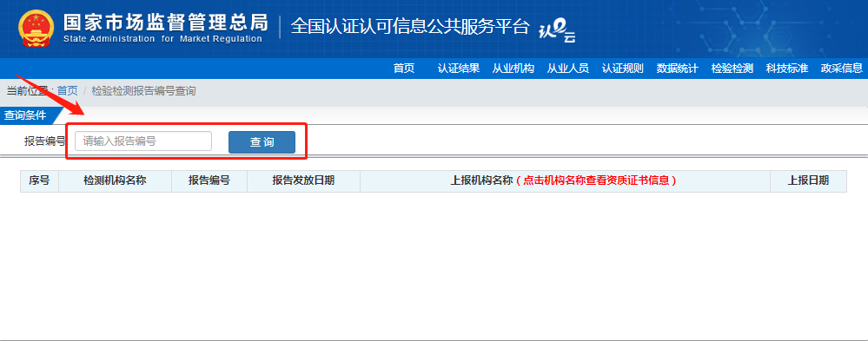The height and width of the screenshot is (341, 868).
Task: Click the 首页 breadcrumb link
Action: pos(68,90)
